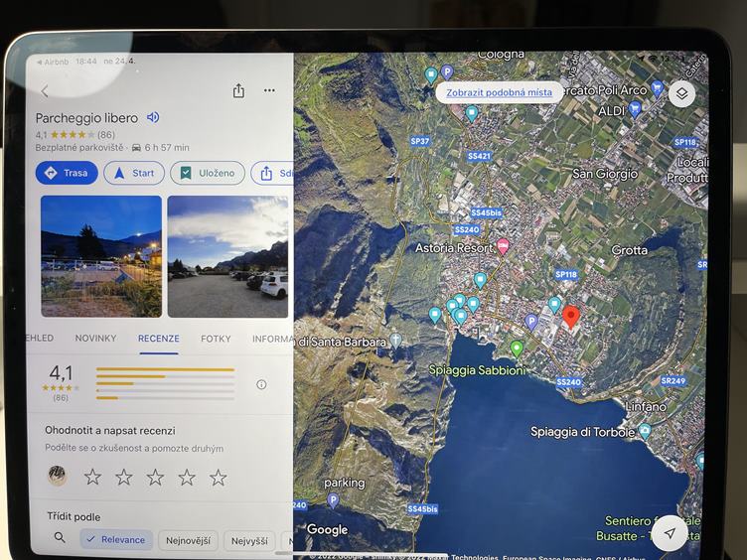Tap the search reviews magnifier icon
Viewport: 747px width, 560px height.
60,537
